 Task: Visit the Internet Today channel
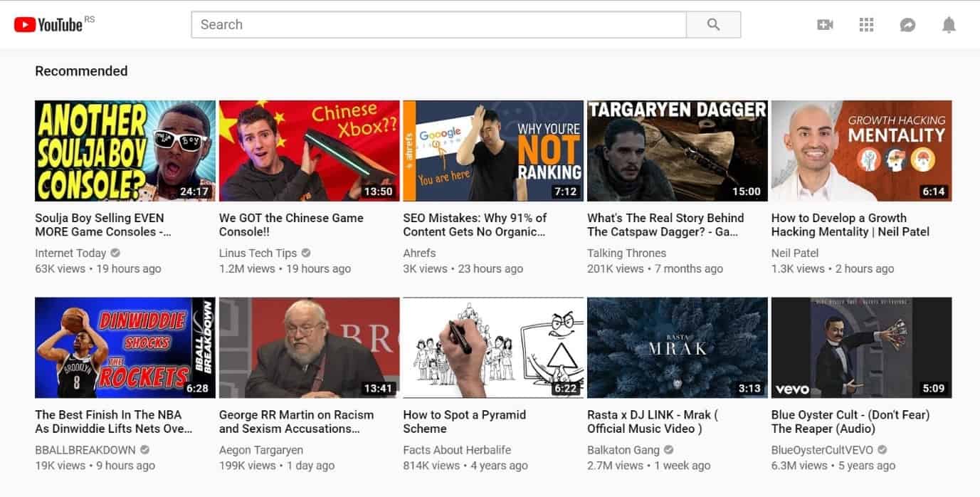coord(70,253)
